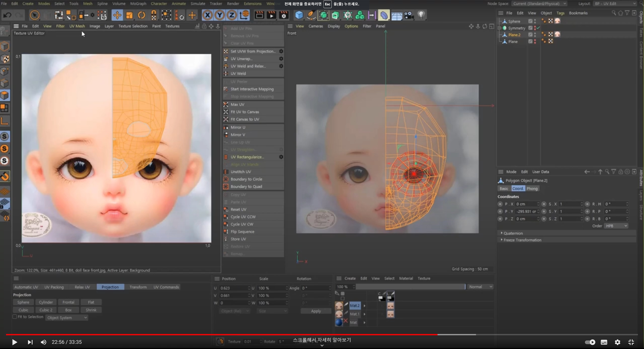Activate the Scale tool
Screen dimensions: 644x349
point(129,15)
